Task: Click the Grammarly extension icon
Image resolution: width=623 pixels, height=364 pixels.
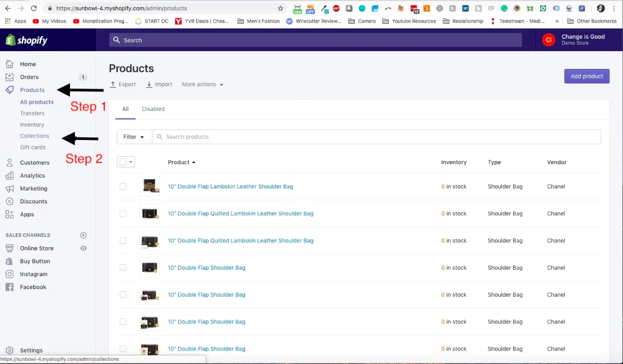Action: [504, 8]
